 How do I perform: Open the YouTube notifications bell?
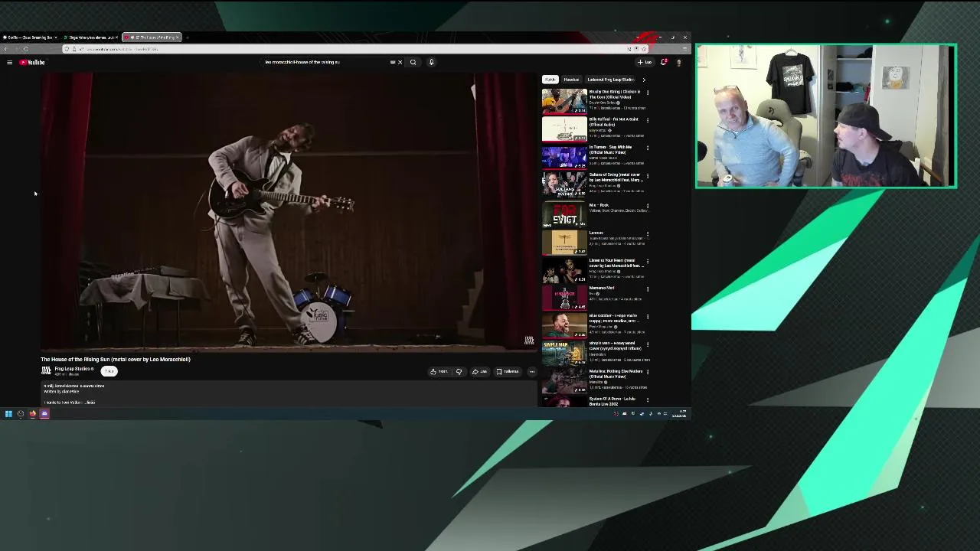pyautogui.click(x=664, y=62)
